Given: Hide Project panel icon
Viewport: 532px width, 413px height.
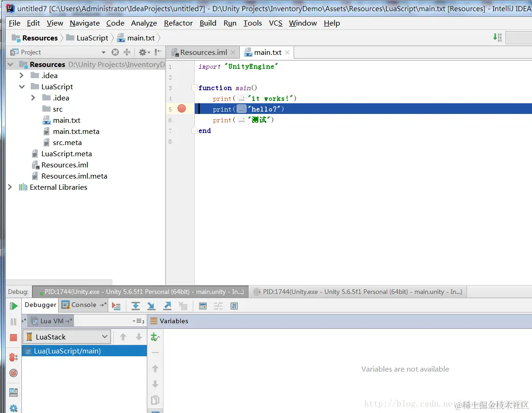Looking at the screenshot, I should tap(158, 52).
